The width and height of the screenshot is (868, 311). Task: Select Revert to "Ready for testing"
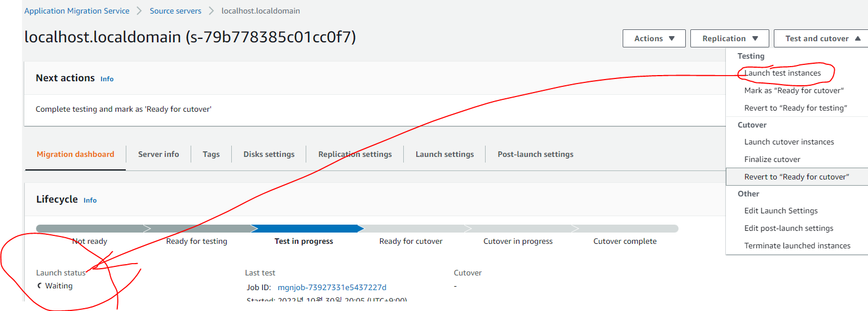click(x=796, y=108)
